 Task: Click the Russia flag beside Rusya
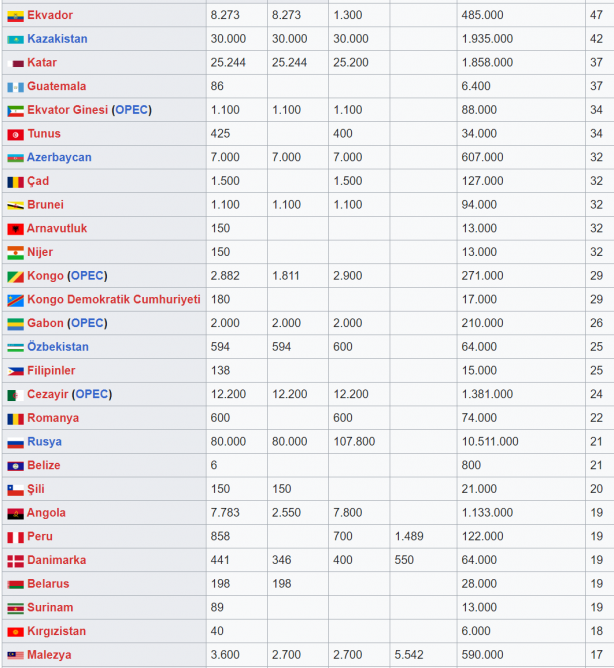pos(15,442)
